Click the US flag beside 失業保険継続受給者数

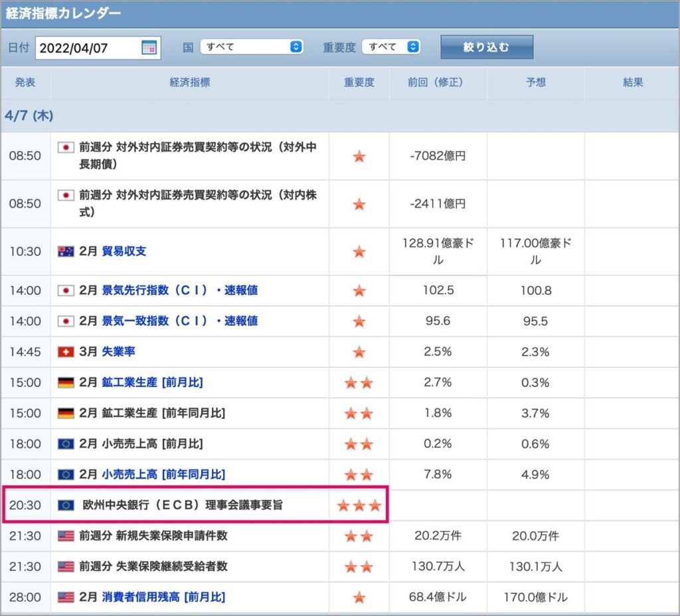tap(66, 567)
